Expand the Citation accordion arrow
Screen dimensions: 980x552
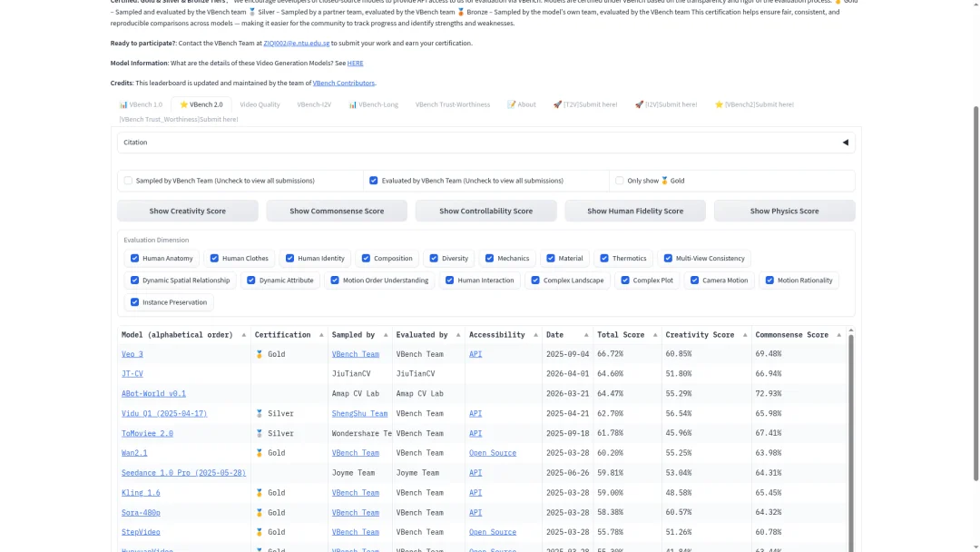pyautogui.click(x=845, y=143)
